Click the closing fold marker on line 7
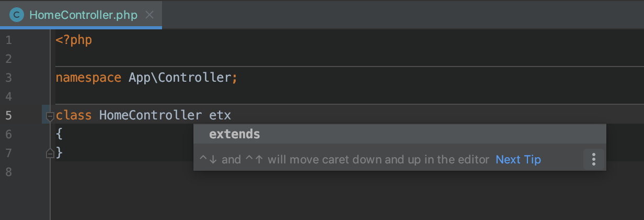This screenshot has width=644, height=220. (50, 153)
